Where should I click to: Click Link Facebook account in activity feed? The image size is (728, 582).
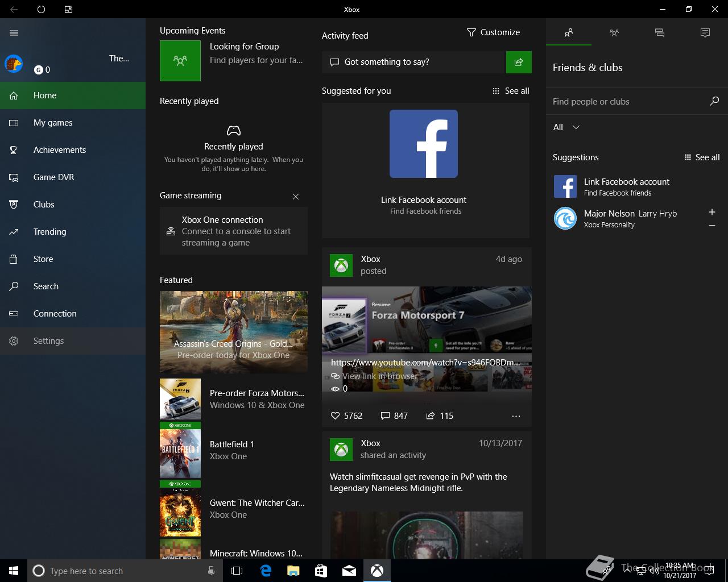click(x=424, y=200)
